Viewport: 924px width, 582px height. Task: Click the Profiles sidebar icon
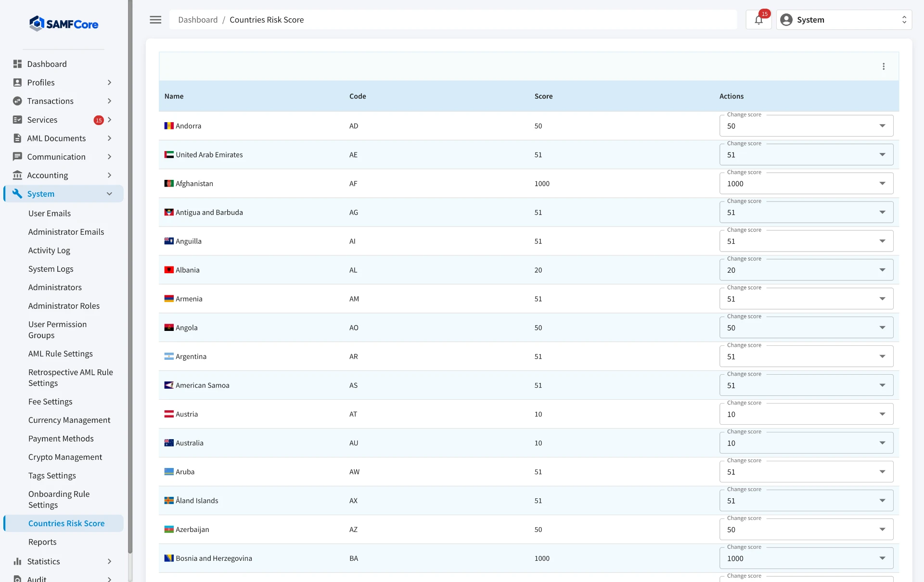(17, 83)
